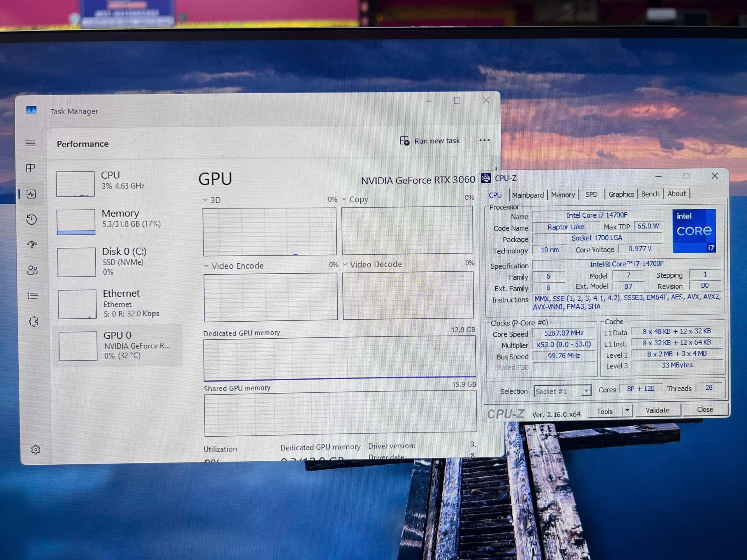Collapse the Video Encode section
Screen dimensions: 747x560
(205, 266)
